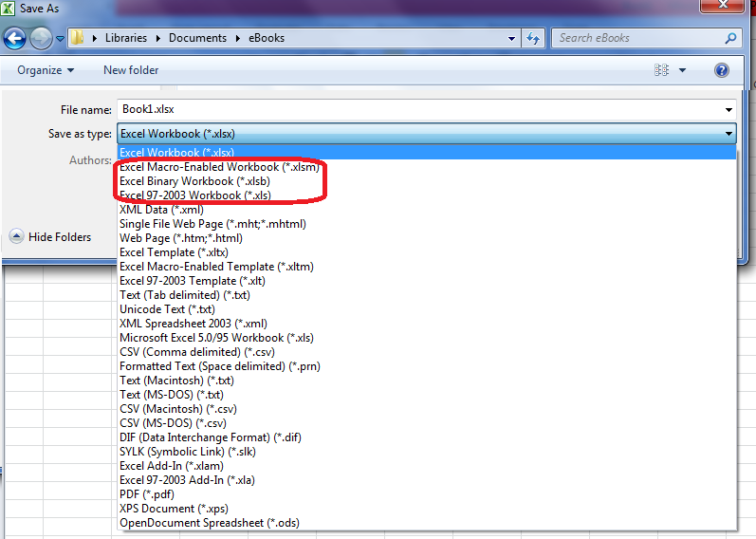Screen dimensions: 756x539
Task: Select Excel Add-In (*.xlam)
Action: [x=427, y=466]
